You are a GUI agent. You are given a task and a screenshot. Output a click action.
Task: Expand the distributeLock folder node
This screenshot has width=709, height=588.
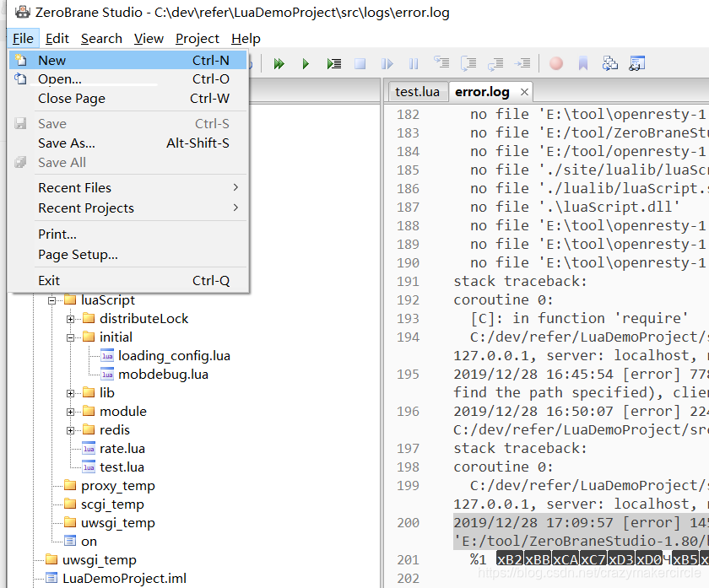tap(71, 319)
